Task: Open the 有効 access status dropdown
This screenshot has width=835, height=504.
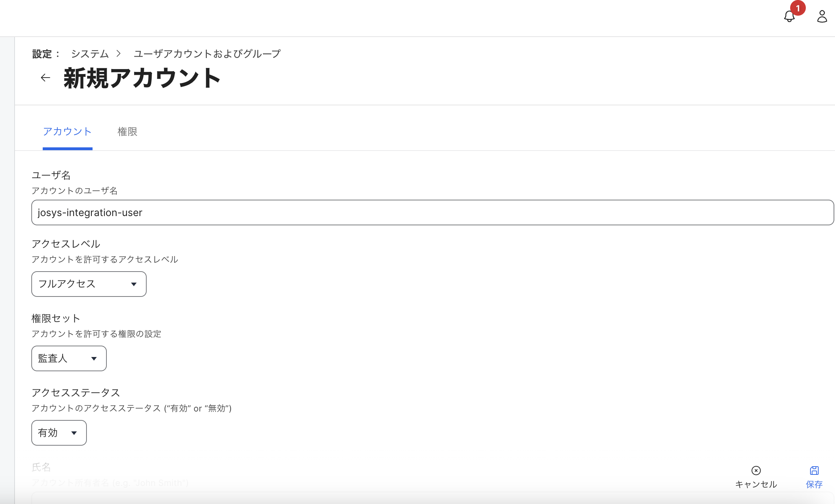Action: pyautogui.click(x=59, y=433)
